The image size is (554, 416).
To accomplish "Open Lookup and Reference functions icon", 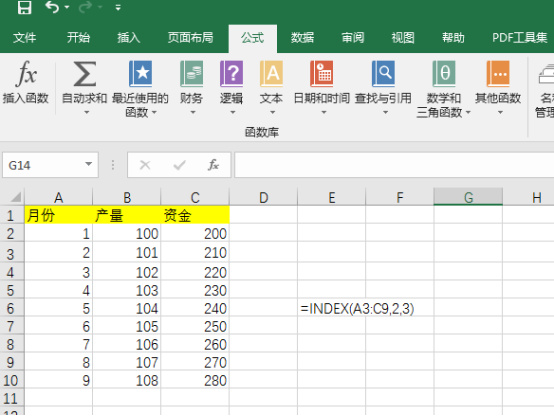I will tap(383, 74).
